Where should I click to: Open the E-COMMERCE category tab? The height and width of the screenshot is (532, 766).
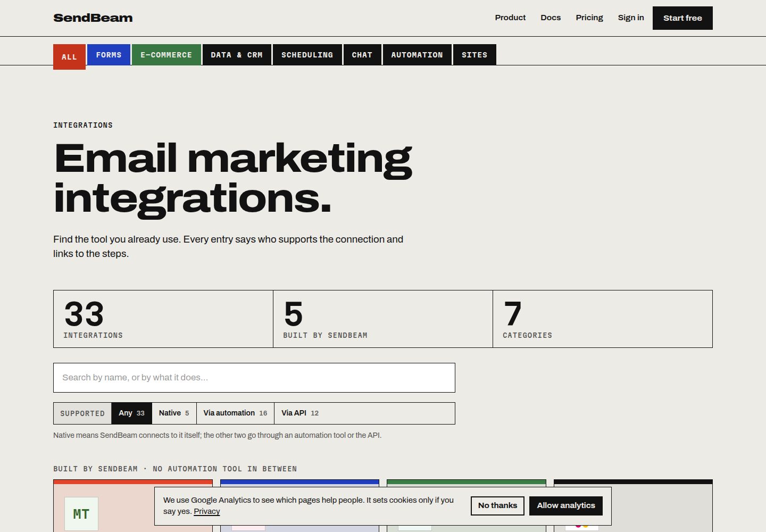166,54
